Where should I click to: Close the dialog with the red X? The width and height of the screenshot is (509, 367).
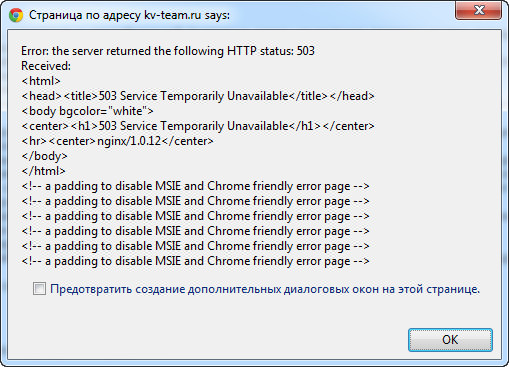(479, 10)
